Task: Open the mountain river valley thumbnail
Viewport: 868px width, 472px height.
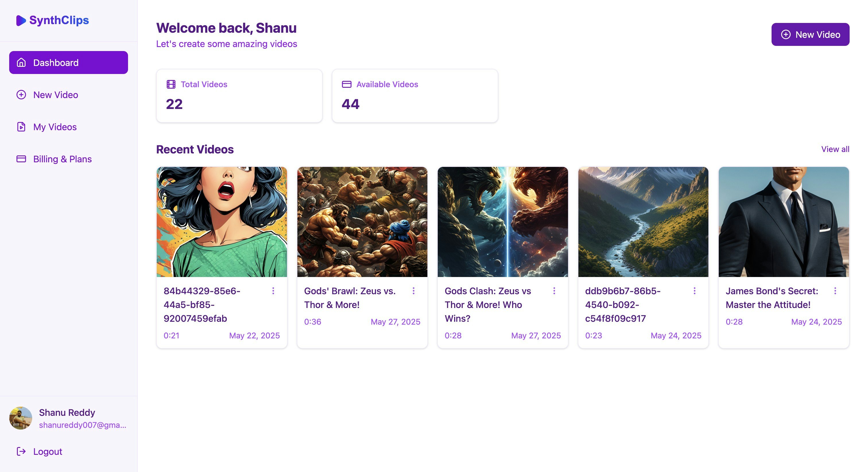Action: tap(643, 222)
